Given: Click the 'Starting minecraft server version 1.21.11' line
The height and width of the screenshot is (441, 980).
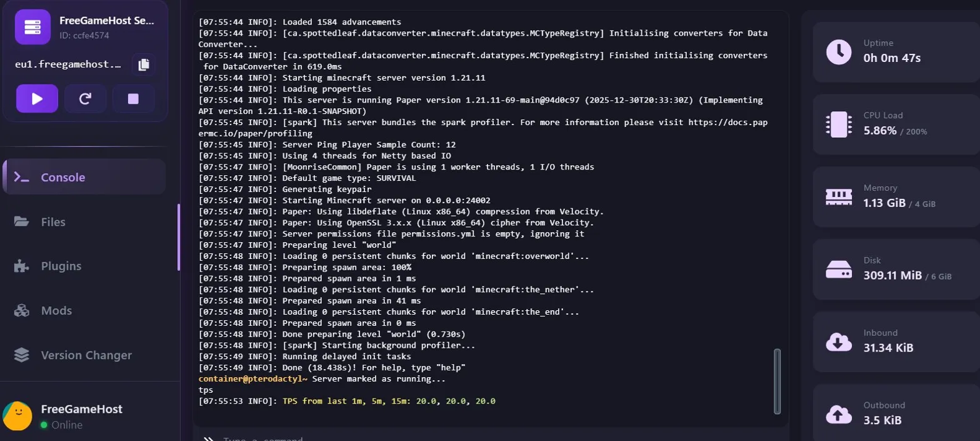Looking at the screenshot, I should tap(342, 78).
